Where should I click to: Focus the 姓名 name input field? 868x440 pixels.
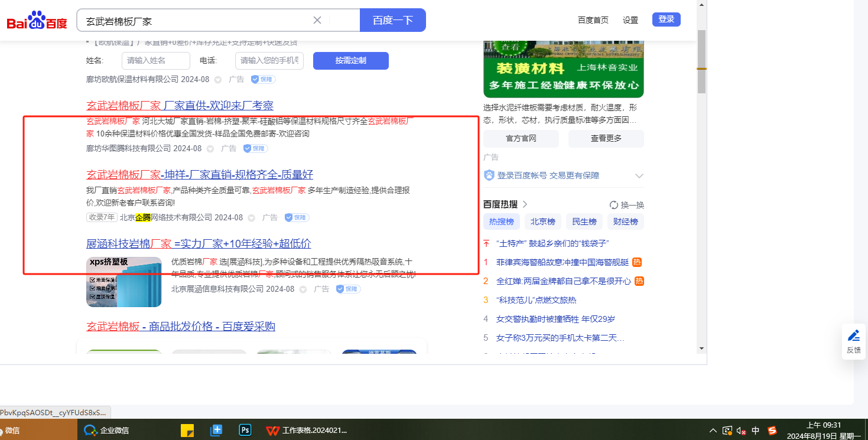156,60
